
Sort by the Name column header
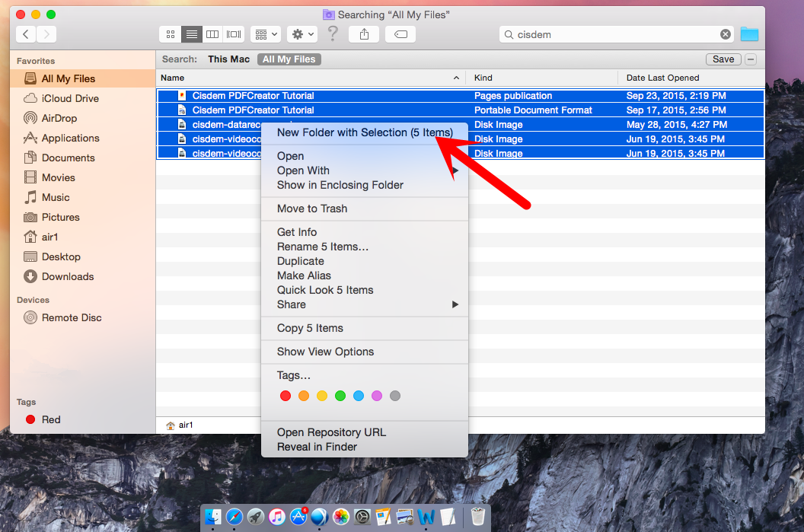point(311,78)
